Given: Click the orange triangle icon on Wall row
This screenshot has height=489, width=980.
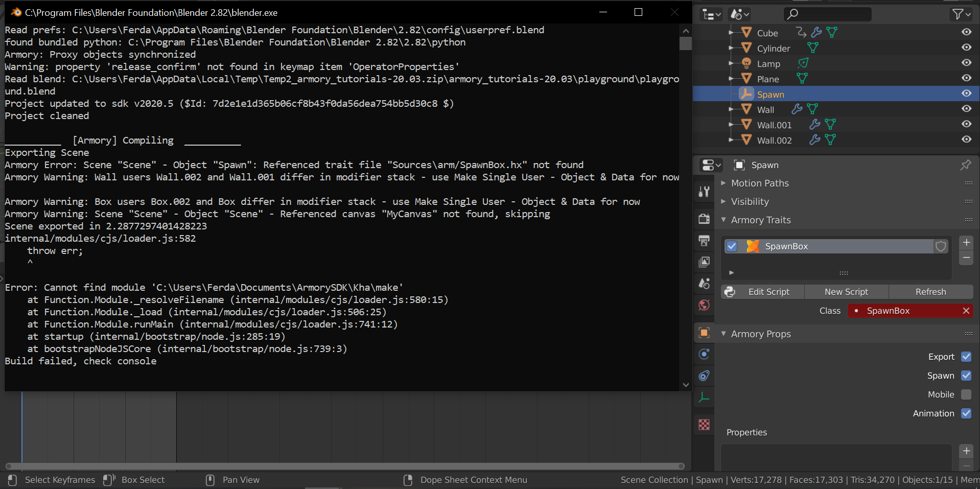Looking at the screenshot, I should click(746, 109).
